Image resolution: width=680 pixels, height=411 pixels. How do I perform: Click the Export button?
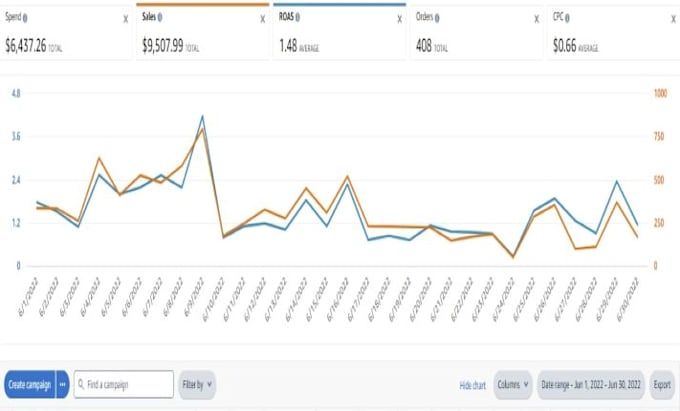coord(662,385)
